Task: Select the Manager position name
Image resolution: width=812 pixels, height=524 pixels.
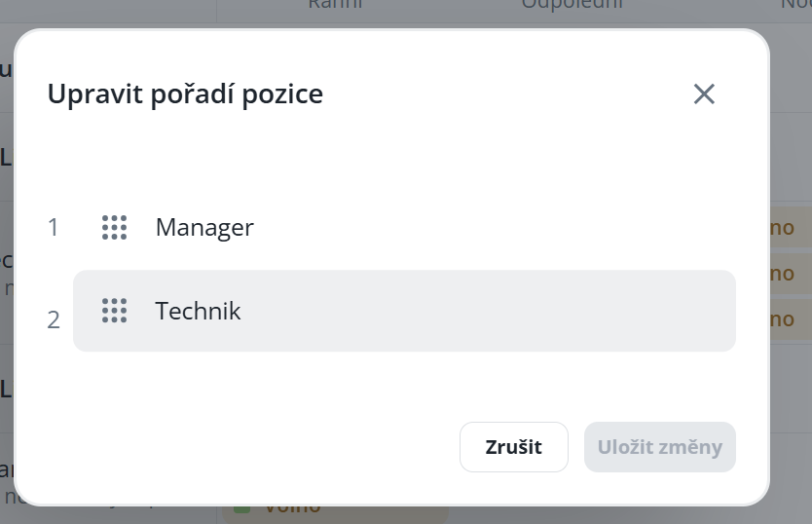Action: coord(204,227)
